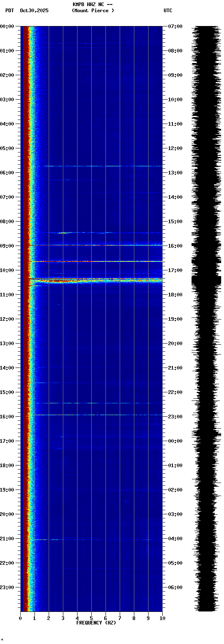Click the PDT '05:00' time label
Viewport: 224px width, 644px height.
click(7, 148)
